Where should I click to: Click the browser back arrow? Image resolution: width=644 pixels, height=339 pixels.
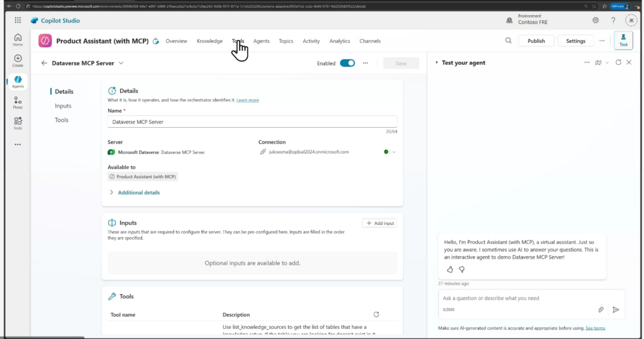(9, 6)
